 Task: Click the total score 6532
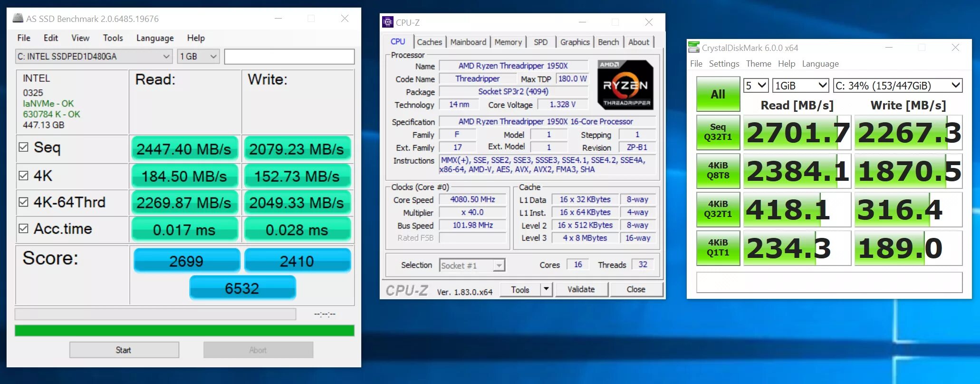242,288
